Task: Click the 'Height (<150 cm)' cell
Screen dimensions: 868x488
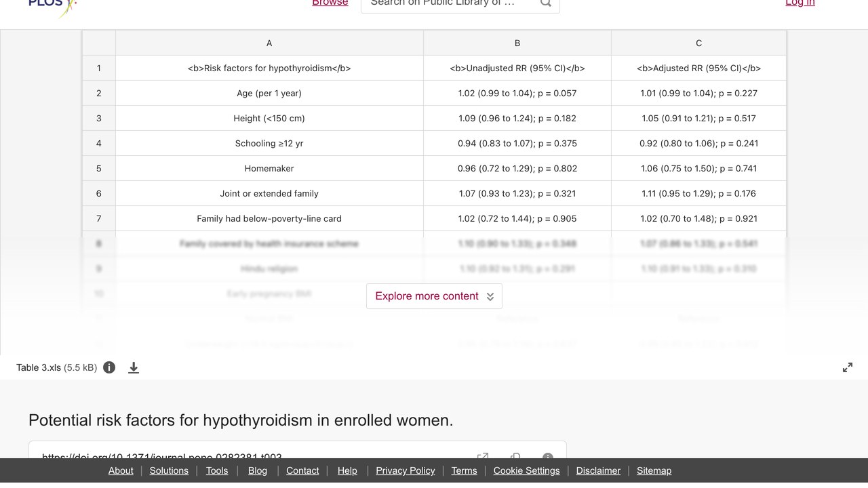Action: tap(269, 118)
